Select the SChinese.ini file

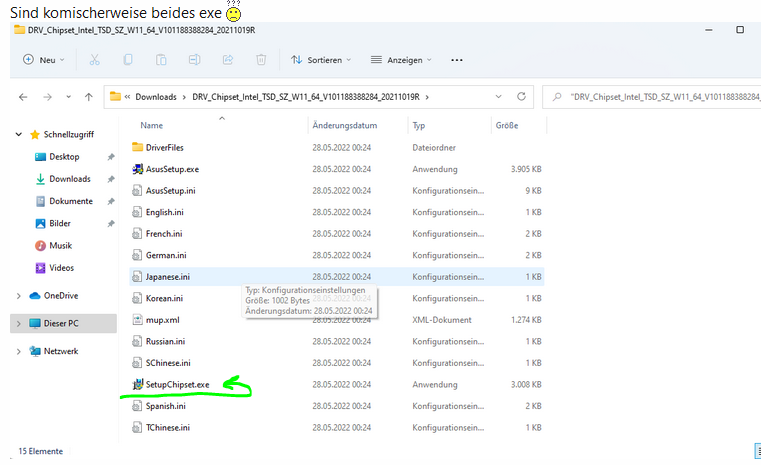(x=168, y=363)
